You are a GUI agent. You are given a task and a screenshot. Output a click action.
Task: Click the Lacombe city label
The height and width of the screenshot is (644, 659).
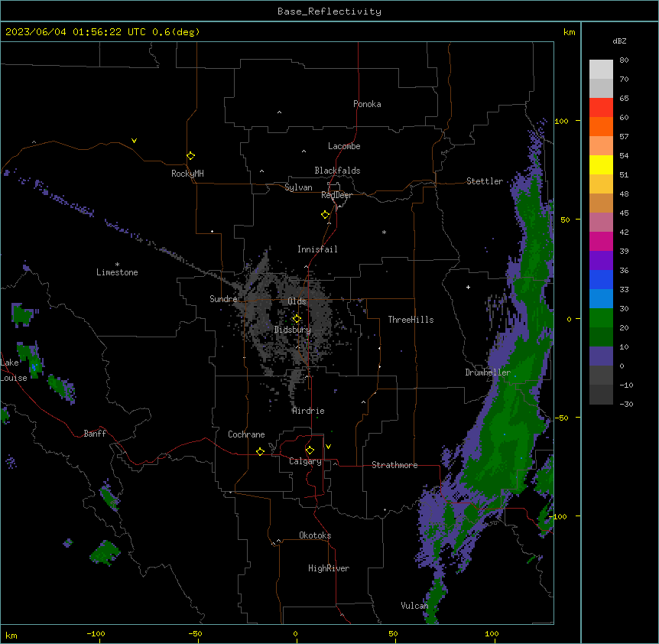point(344,146)
